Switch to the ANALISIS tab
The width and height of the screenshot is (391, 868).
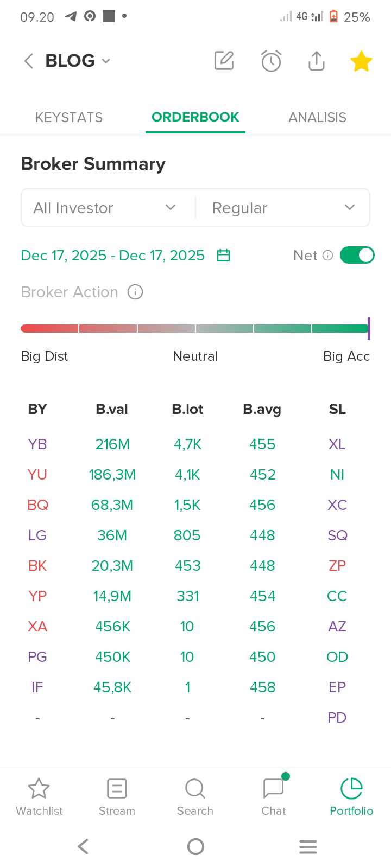click(317, 117)
